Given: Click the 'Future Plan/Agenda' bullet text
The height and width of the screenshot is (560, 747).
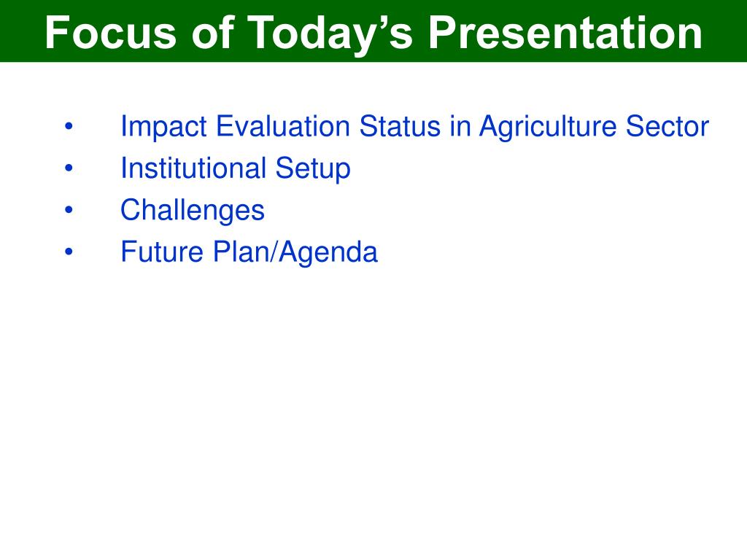Looking at the screenshot, I should pyautogui.click(x=249, y=252).
